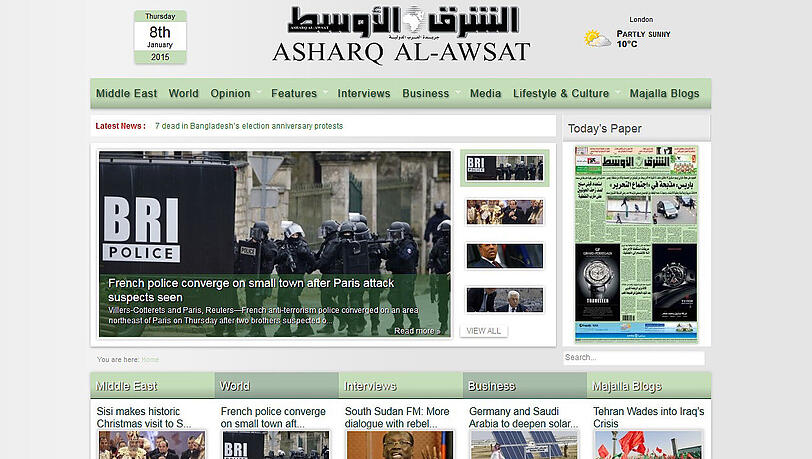The width and height of the screenshot is (812, 459).
Task: Open the Features menu
Action: coord(294,93)
